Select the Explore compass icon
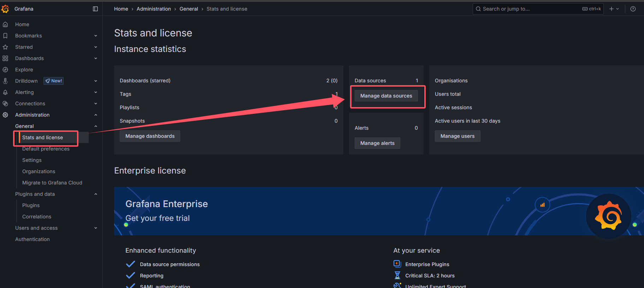This screenshot has height=288, width=644. coord(5,70)
